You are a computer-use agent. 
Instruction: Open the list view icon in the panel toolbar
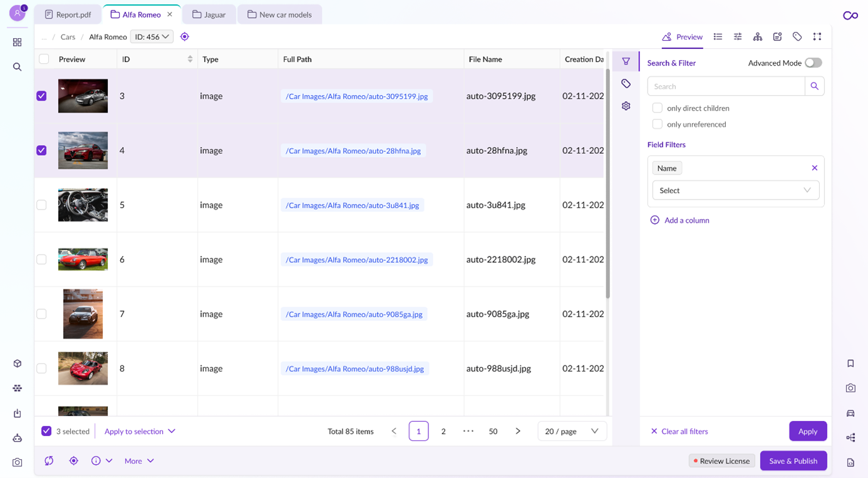coord(718,37)
